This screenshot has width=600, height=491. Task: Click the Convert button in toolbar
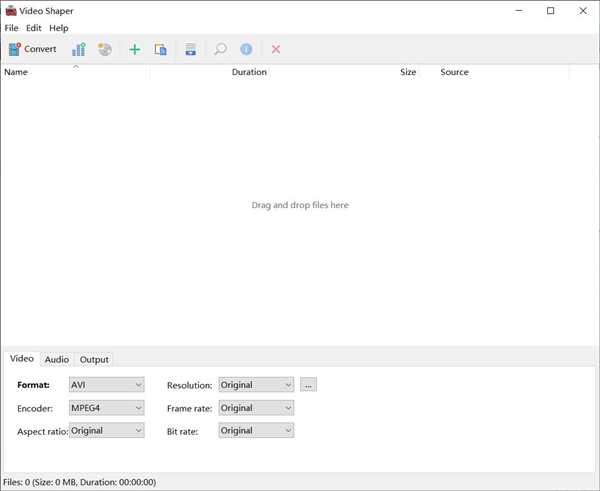pyautogui.click(x=33, y=49)
